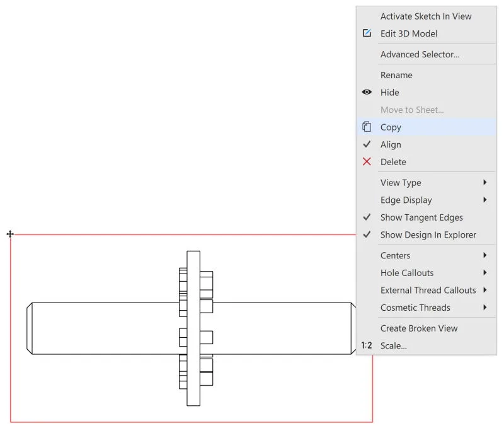Click the red X Delete icon
This screenshot has width=504, height=433.
[x=367, y=161]
